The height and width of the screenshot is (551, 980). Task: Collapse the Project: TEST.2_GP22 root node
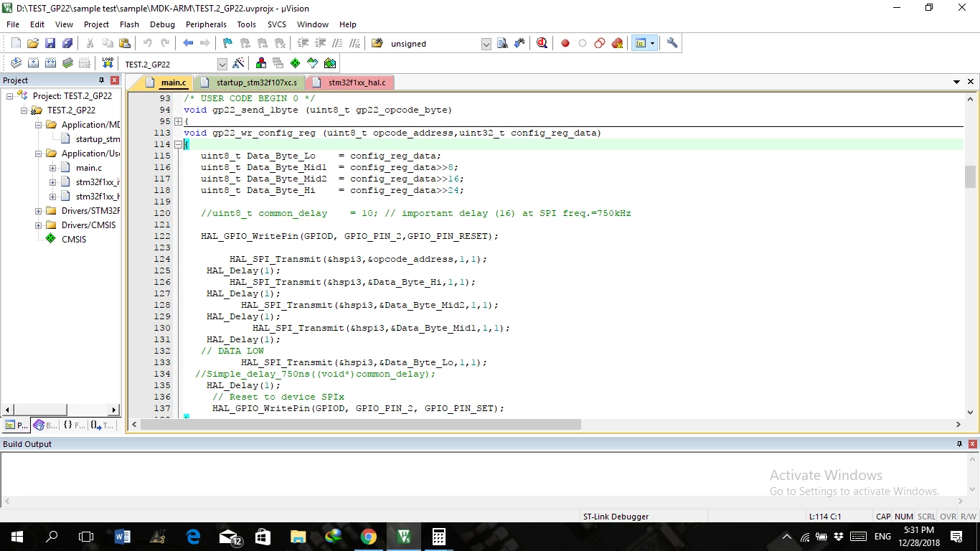(x=9, y=95)
